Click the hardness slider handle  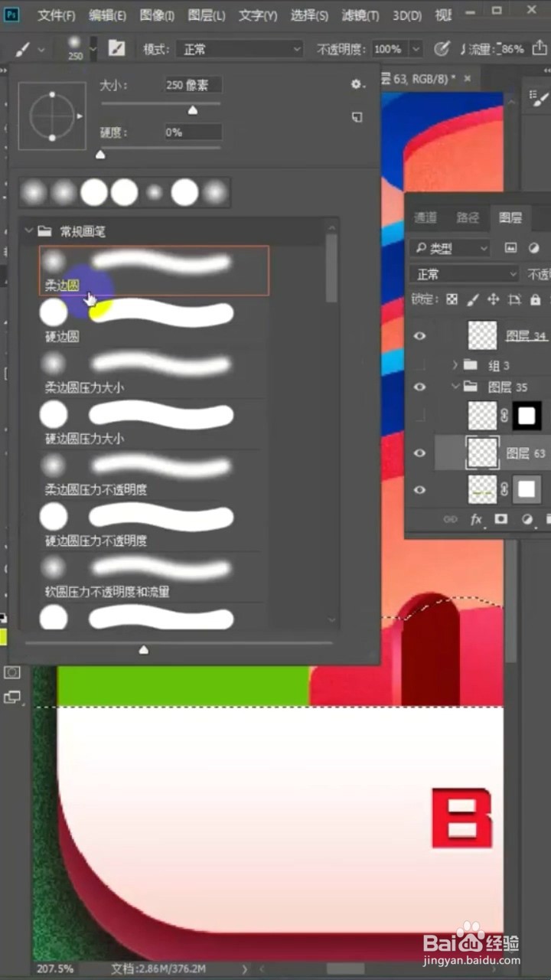(100, 155)
